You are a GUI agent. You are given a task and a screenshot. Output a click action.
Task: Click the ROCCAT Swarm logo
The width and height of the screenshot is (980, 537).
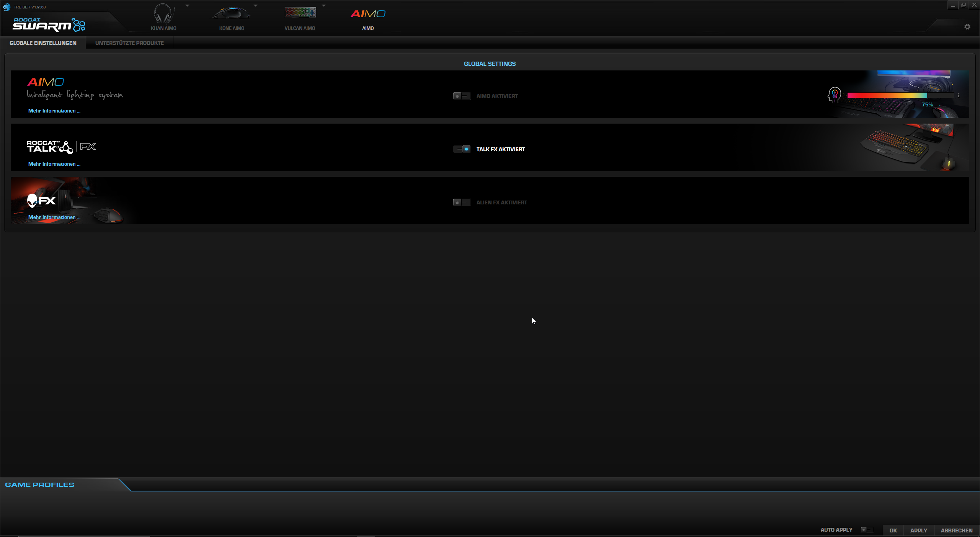[x=49, y=25]
